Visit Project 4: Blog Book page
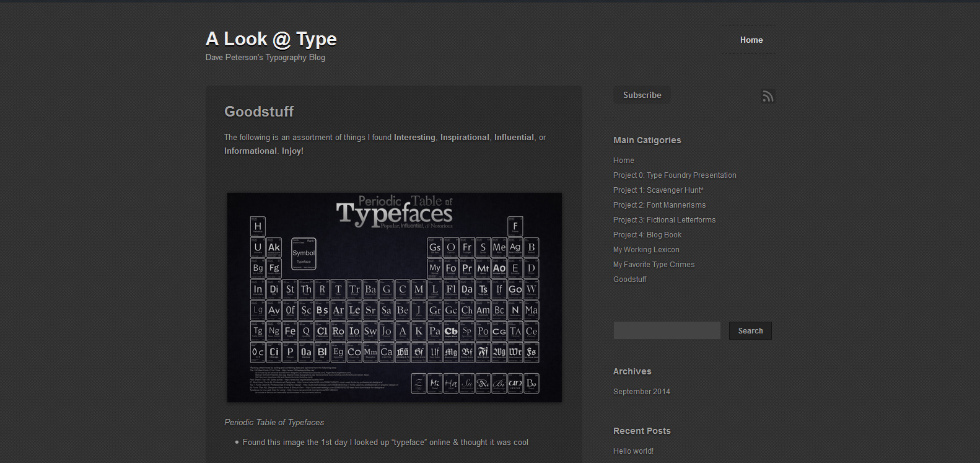 click(647, 235)
